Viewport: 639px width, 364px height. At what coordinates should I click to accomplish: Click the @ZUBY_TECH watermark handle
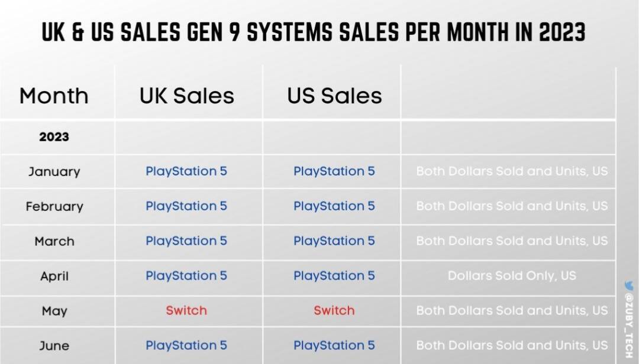point(629,326)
